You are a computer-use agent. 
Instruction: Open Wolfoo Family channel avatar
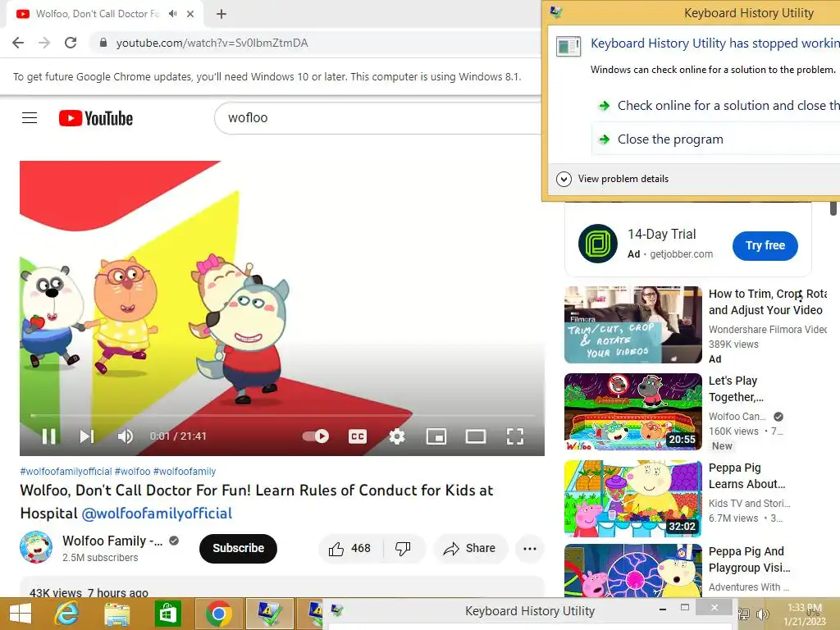(36, 547)
